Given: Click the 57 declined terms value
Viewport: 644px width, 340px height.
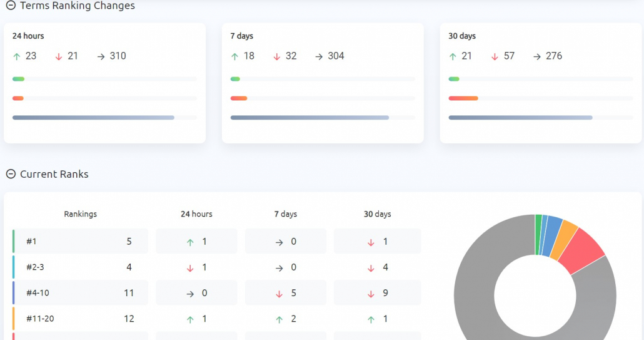Looking at the screenshot, I should pyautogui.click(x=509, y=56).
